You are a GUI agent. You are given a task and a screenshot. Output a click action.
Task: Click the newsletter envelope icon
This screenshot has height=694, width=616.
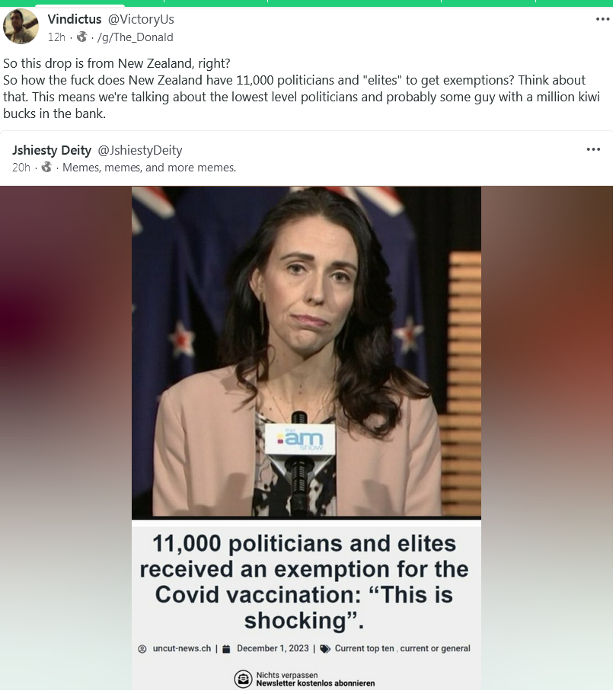tap(243, 679)
